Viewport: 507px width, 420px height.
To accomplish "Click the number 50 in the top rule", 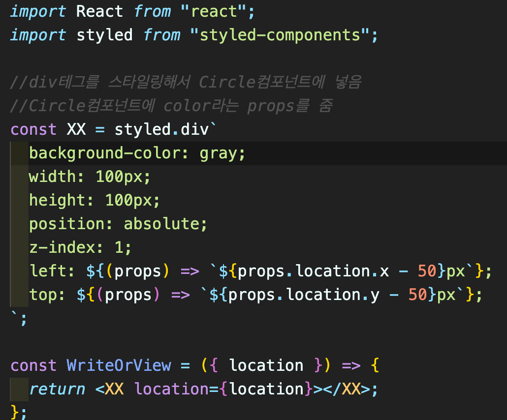I will click(418, 295).
